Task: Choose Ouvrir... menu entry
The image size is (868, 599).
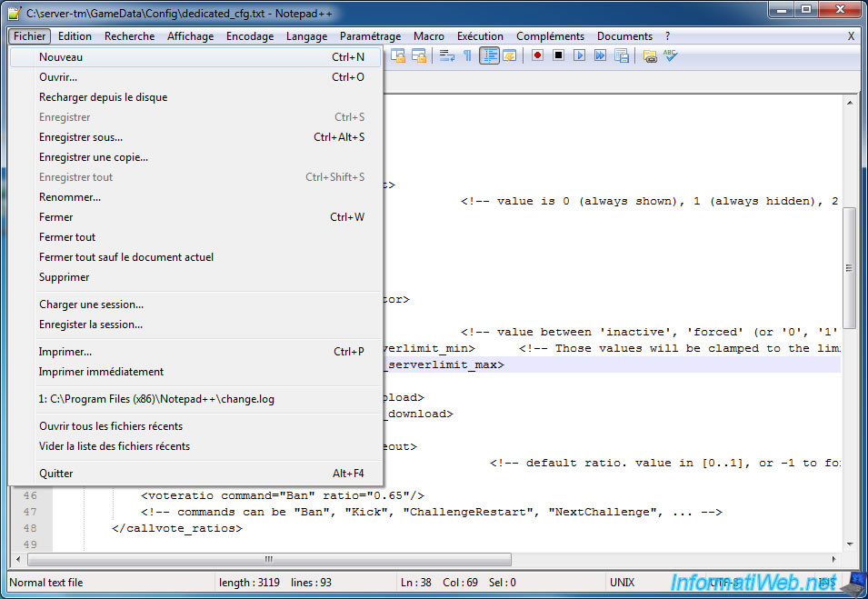Action: click(196, 77)
